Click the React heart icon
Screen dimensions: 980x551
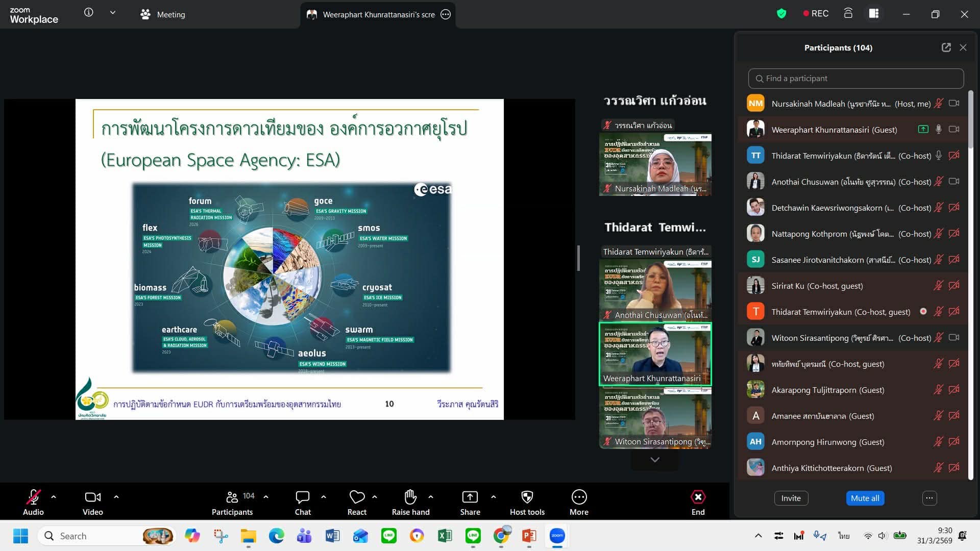357,497
